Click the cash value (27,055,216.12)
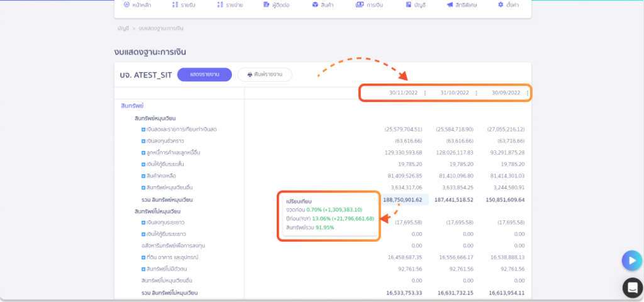 (506, 130)
